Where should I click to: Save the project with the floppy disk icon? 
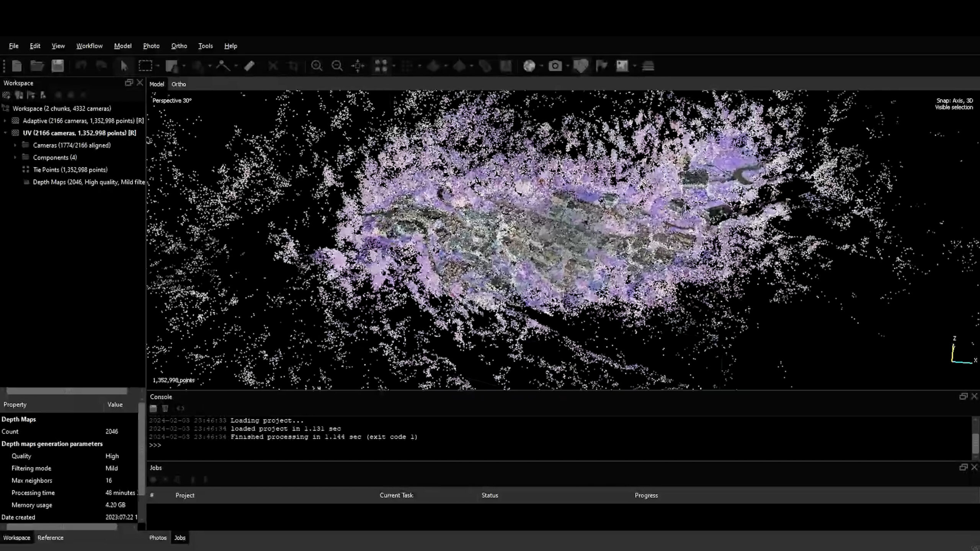point(58,66)
